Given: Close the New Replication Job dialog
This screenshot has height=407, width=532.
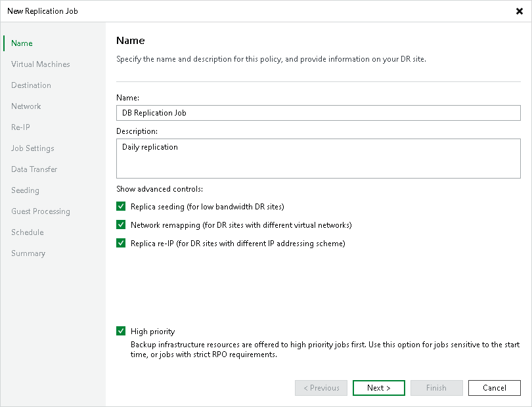Looking at the screenshot, I should point(519,11).
